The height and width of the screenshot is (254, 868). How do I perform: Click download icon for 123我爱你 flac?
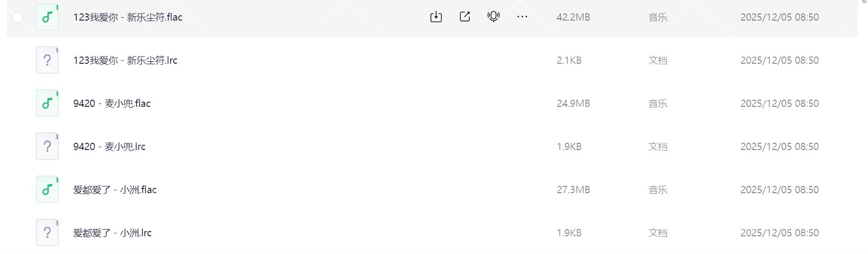[436, 17]
